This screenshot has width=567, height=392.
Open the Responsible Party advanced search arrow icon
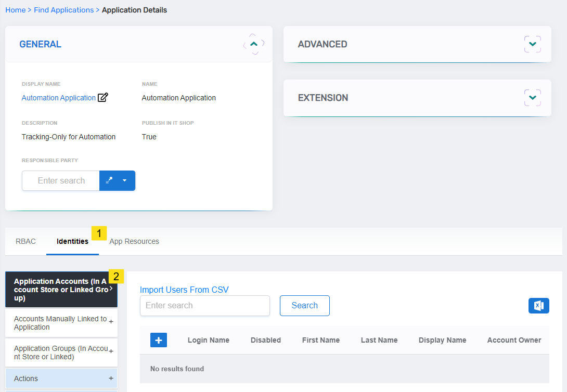(x=109, y=180)
